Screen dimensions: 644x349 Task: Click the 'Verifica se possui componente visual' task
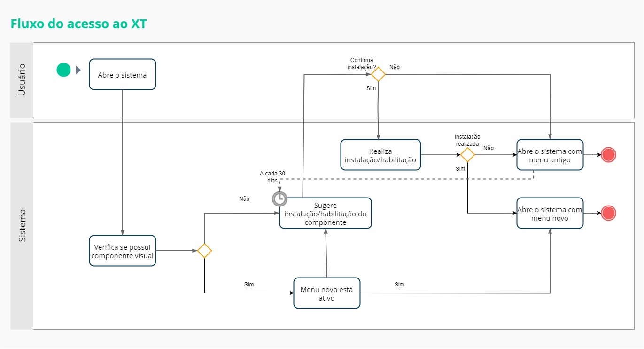[123, 251]
